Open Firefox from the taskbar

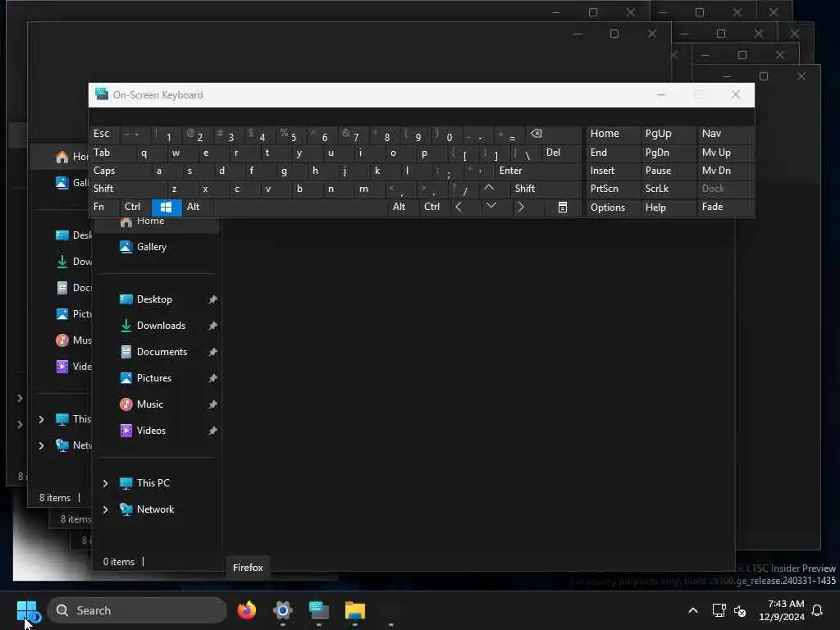click(x=247, y=610)
